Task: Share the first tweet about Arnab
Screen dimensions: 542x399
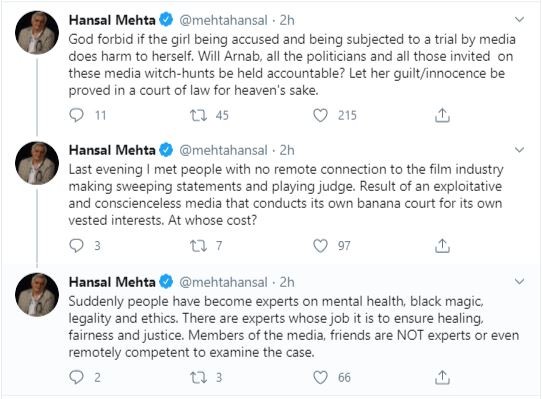Action: [442, 115]
